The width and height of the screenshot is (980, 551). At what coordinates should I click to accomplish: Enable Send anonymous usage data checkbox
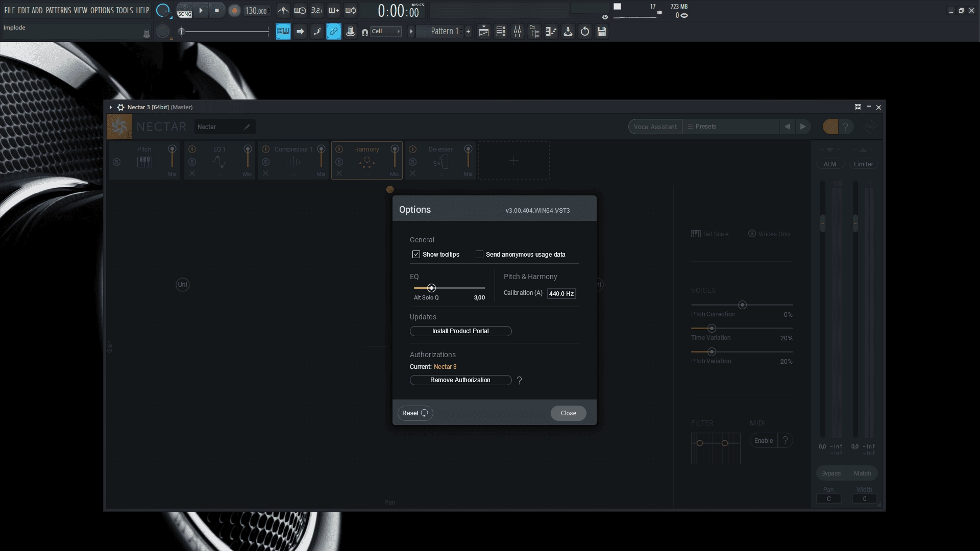tap(479, 255)
